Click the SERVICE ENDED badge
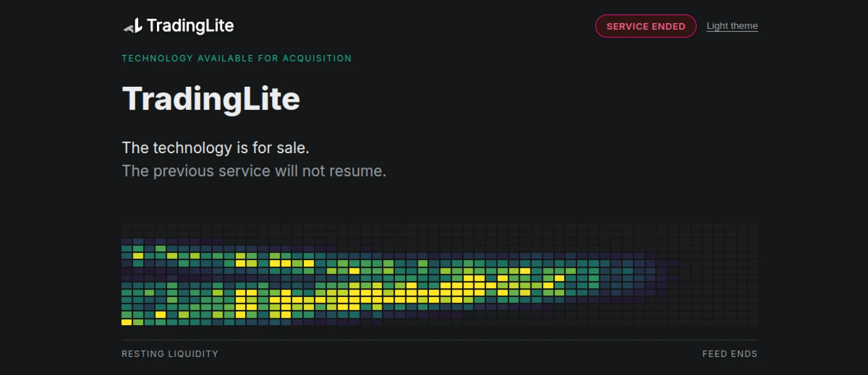Screen dimensions: 868x375 [x=645, y=26]
